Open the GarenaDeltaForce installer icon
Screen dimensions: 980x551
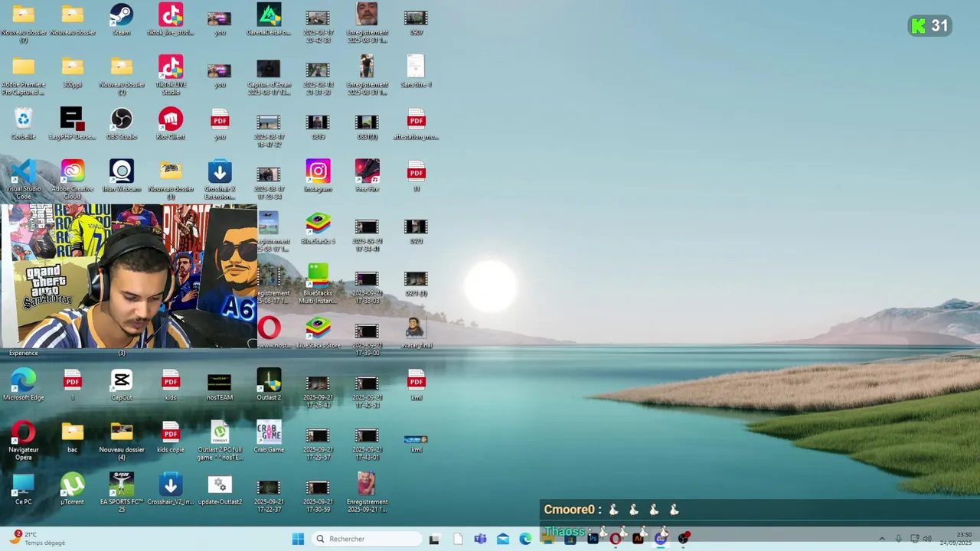pos(269,20)
